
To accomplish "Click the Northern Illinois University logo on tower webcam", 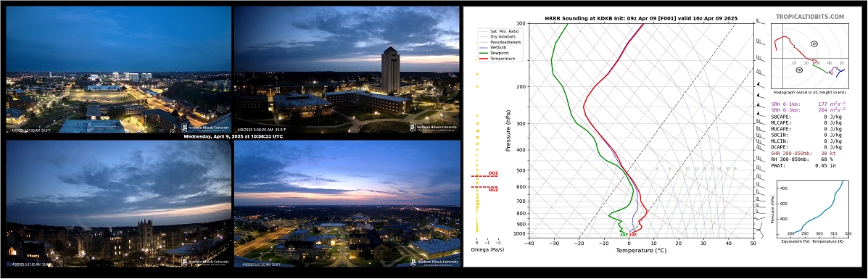I will pos(434,127).
